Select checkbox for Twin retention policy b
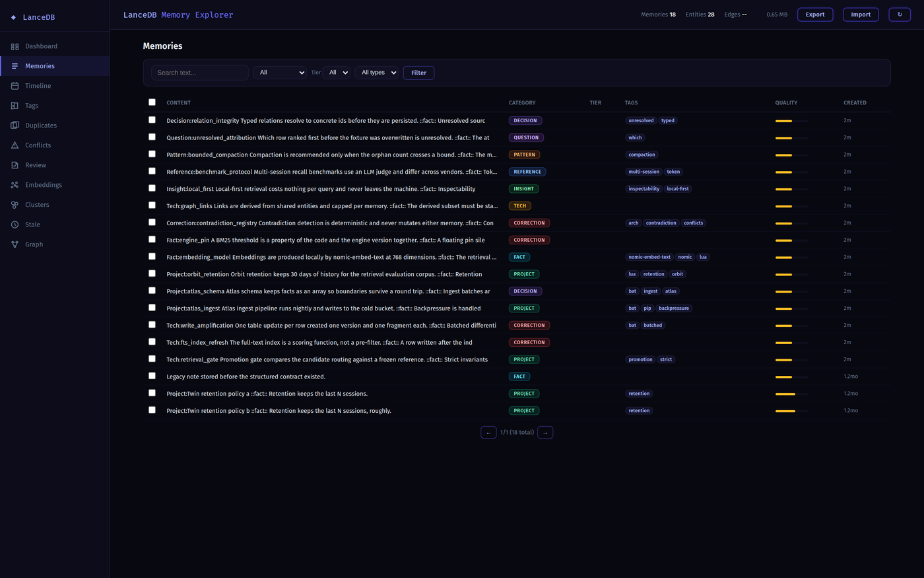Viewport: 924px width, 578px height. pos(152,410)
